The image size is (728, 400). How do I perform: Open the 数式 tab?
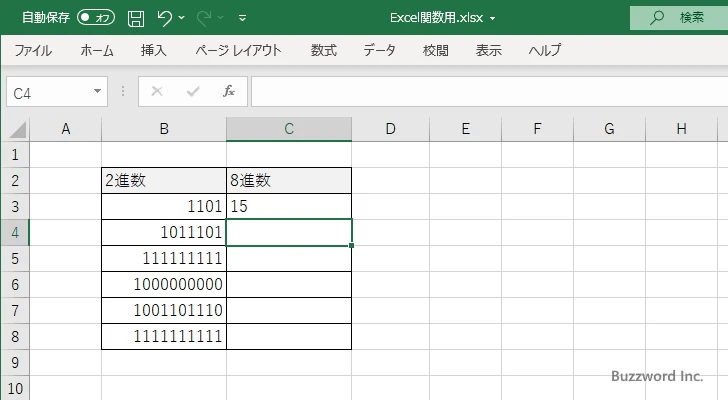pyautogui.click(x=324, y=50)
